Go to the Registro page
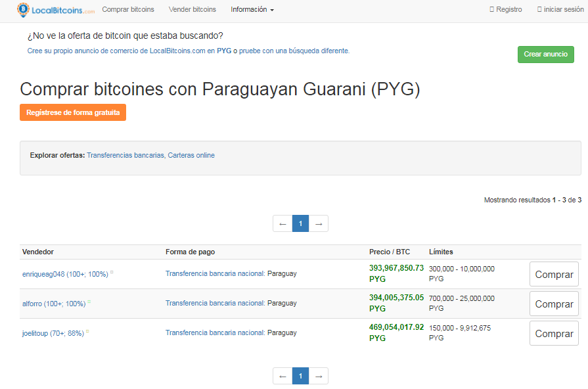Image resolution: width=588 pixels, height=389 pixels. point(506,9)
